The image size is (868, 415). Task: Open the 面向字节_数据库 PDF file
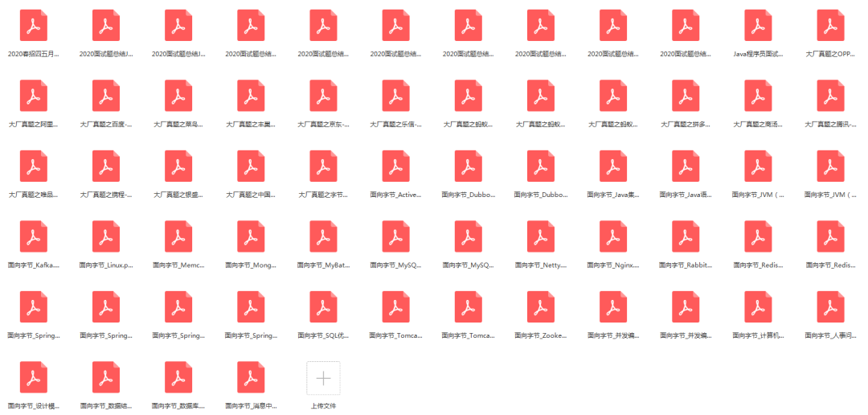pyautogui.click(x=178, y=377)
